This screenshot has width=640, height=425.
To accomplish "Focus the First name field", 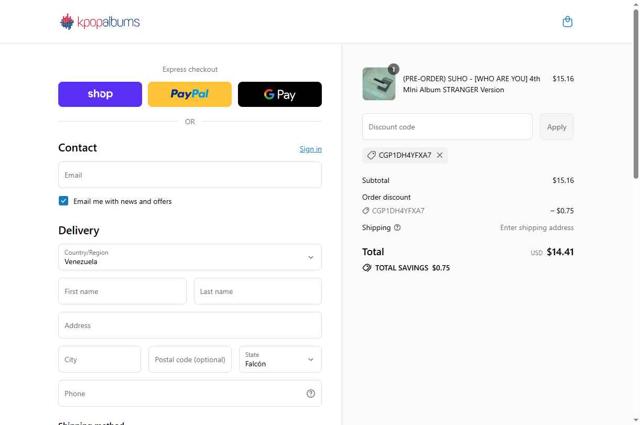I will tap(122, 291).
